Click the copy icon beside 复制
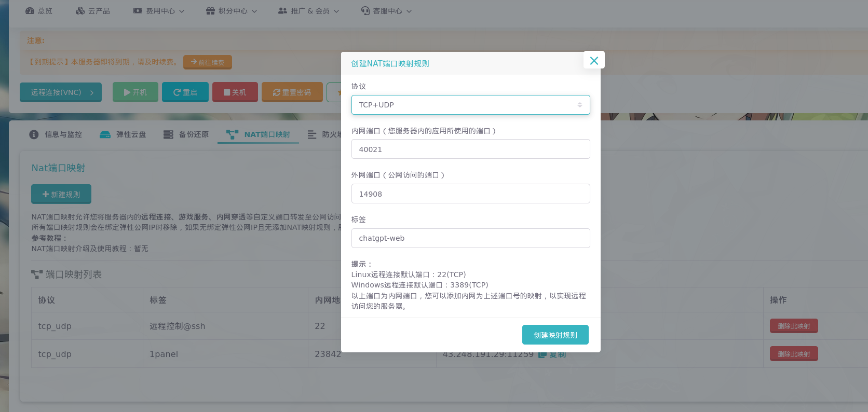Viewport: 868px width, 412px height. (x=542, y=354)
